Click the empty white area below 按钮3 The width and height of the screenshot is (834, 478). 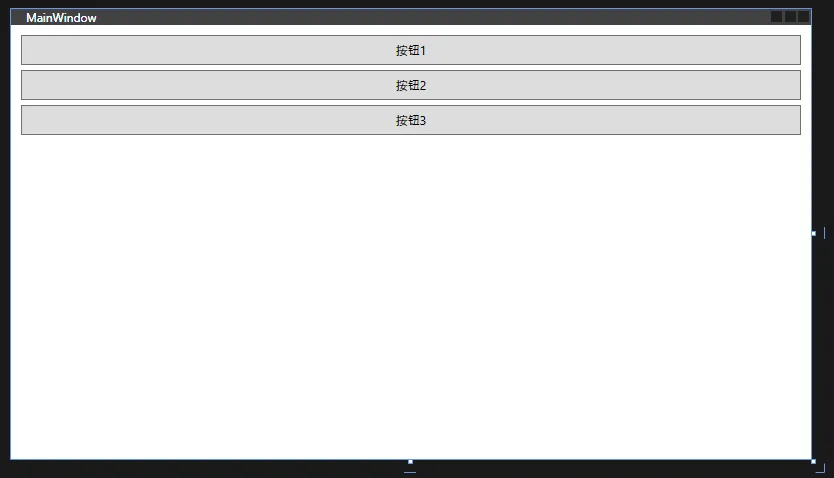[411, 297]
